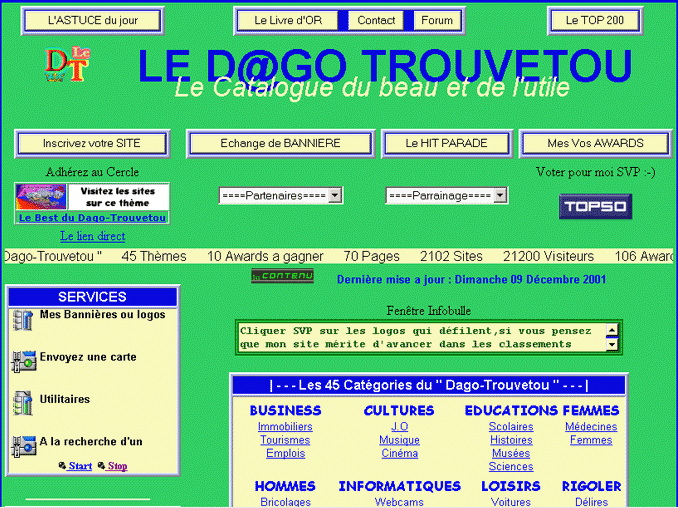The width and height of the screenshot is (678, 508).
Task: Follow Le Best du Dago-Trouvetou link
Action: pos(93,217)
